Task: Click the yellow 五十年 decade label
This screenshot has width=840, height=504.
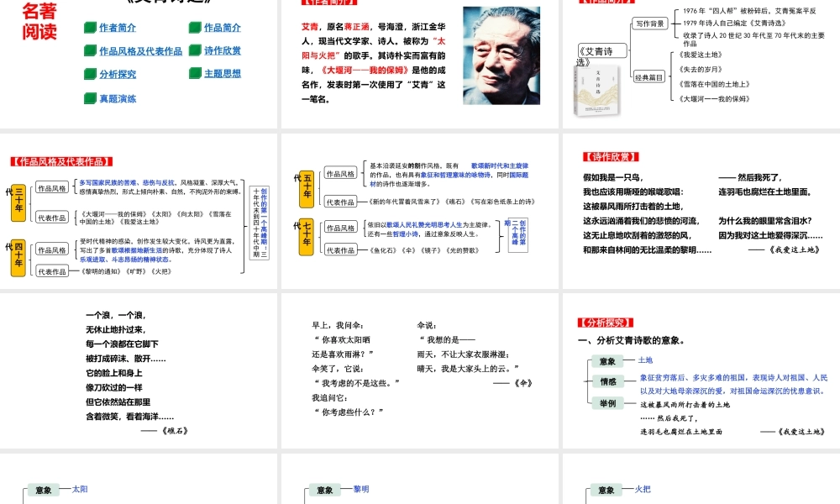Action: [x=307, y=188]
